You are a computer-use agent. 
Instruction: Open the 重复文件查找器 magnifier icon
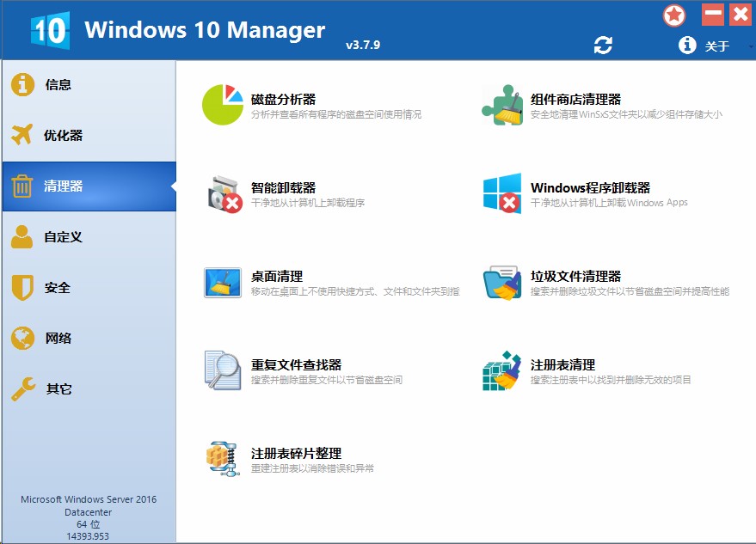point(223,370)
